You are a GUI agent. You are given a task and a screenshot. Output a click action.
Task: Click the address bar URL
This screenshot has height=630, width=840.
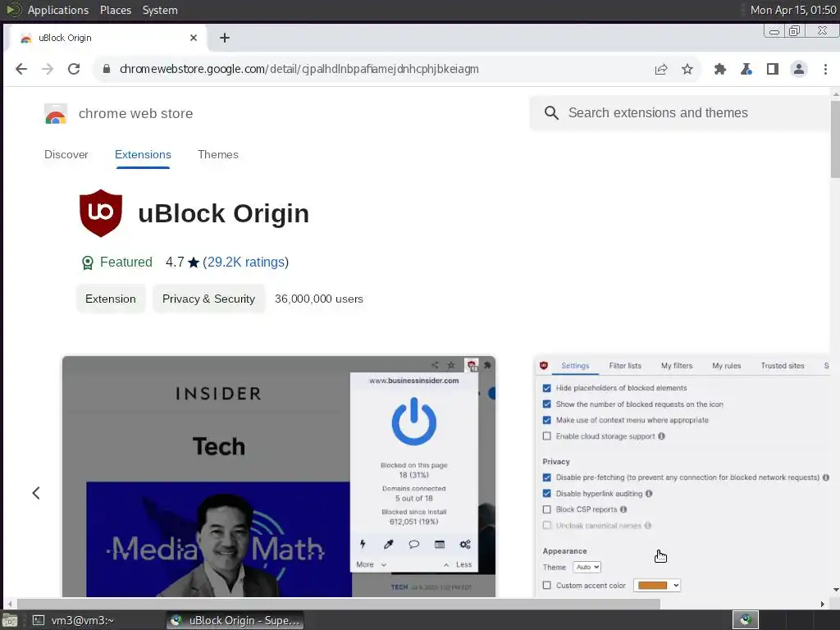299,69
